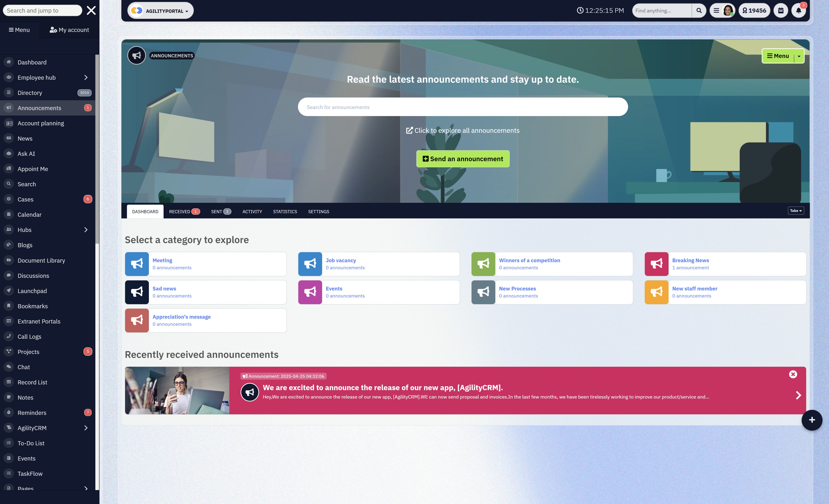Close the sidebar with X icon

click(x=91, y=10)
